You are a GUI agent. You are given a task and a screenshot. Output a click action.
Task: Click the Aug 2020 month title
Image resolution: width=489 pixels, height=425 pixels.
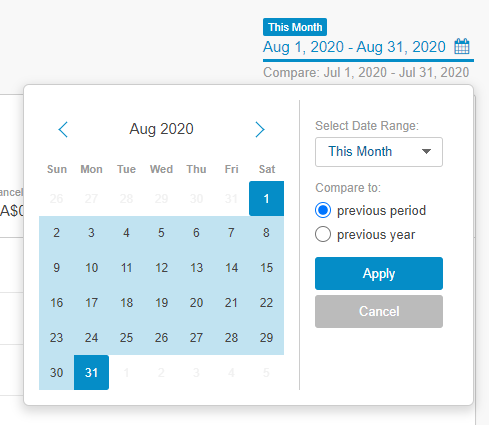point(161,129)
